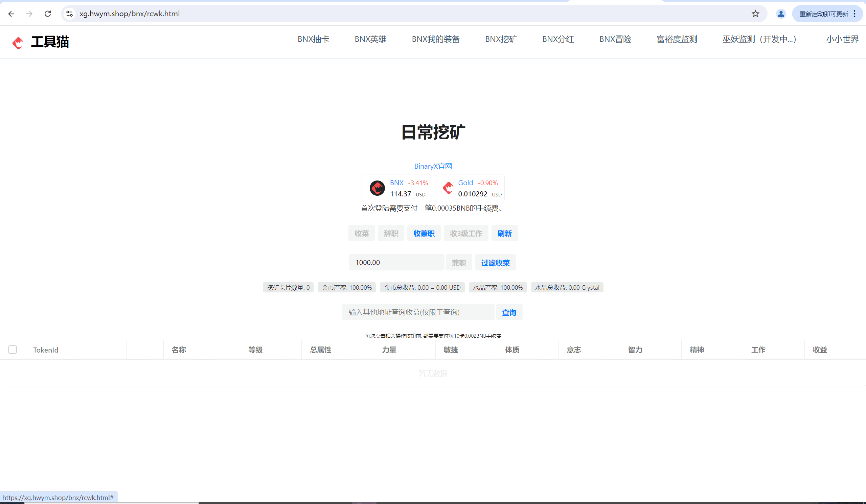Select 小小世界 menu entry

(842, 39)
